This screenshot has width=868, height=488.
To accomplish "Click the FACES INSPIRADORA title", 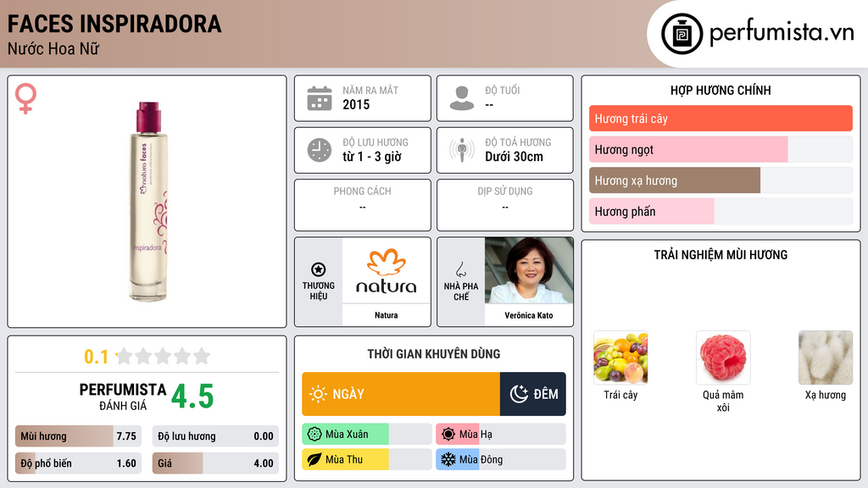I will coord(114,24).
